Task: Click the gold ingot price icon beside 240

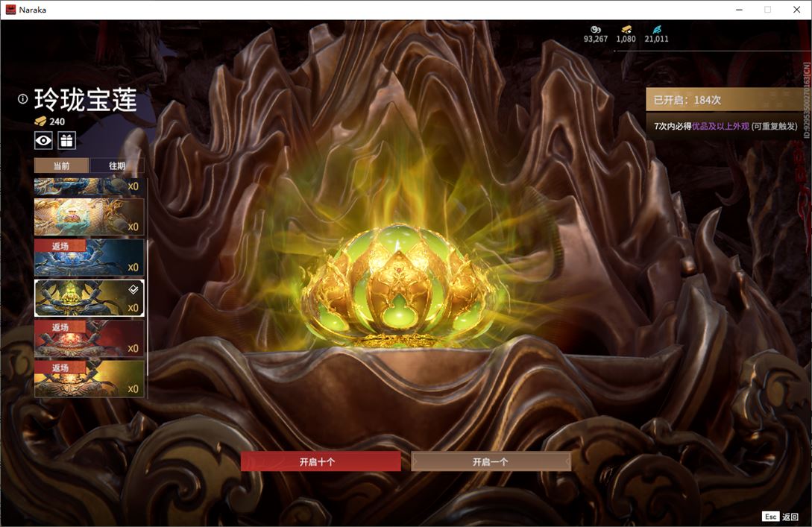Action: pos(40,122)
